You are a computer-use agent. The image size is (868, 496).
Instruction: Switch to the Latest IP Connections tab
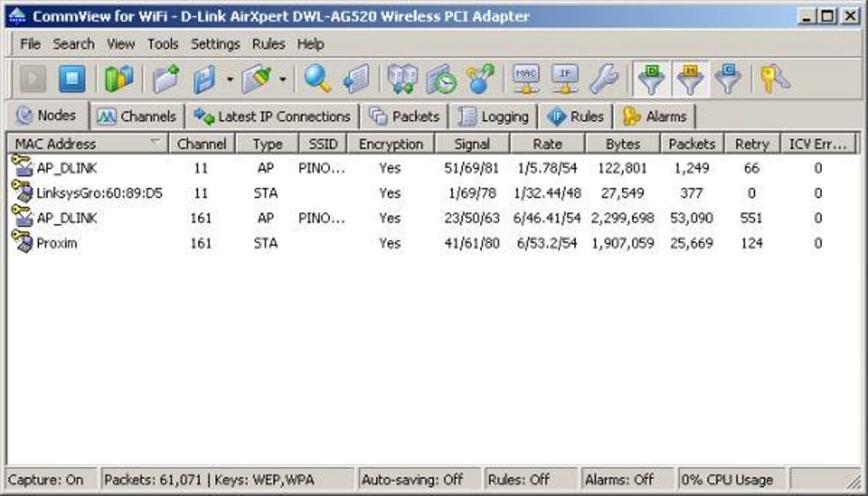click(x=271, y=117)
